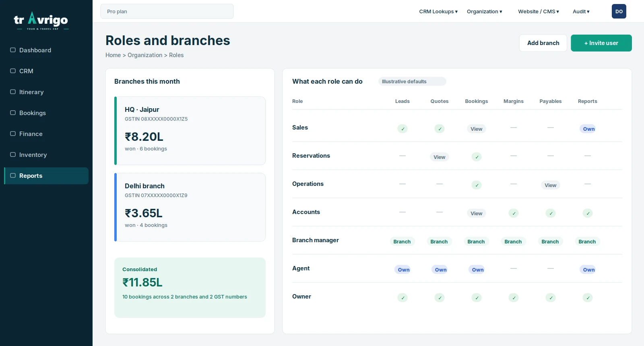The height and width of the screenshot is (346, 644).
Task: Go to Dashboard in sidebar
Action: click(x=46, y=50)
